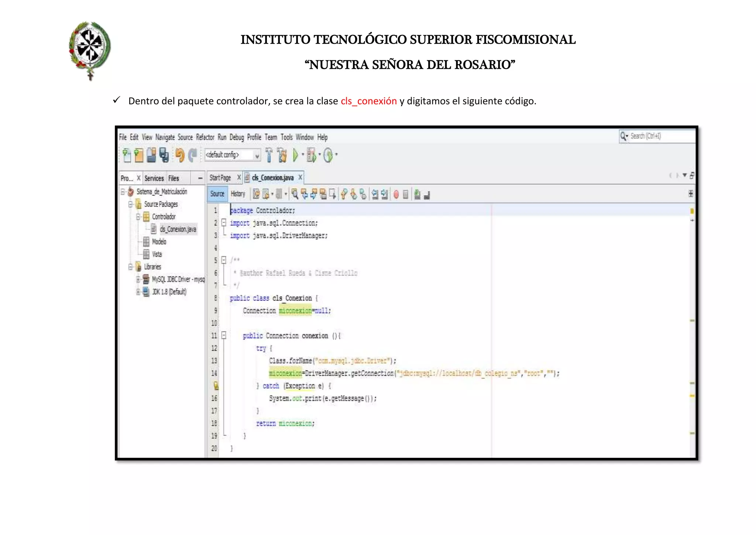Click the Clean and Build icon
This screenshot has width=756, height=535.
tap(282, 155)
